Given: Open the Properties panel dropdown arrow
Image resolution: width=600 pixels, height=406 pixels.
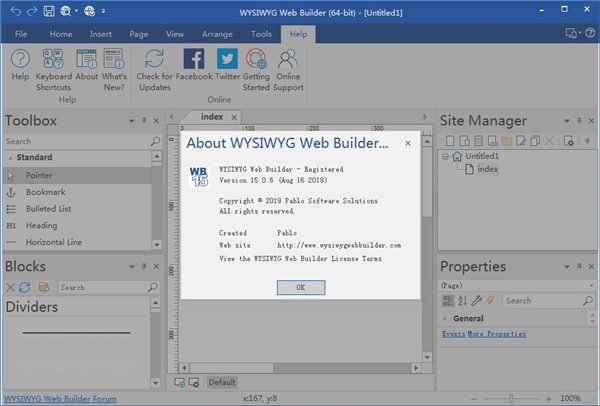Looking at the screenshot, I should point(567,266).
